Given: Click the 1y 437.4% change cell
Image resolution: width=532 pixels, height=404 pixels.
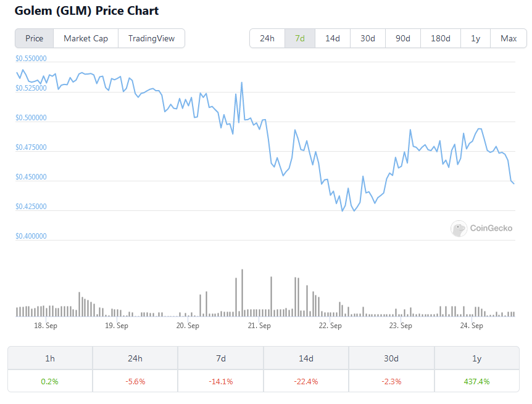Looking at the screenshot, I should (x=476, y=381).
